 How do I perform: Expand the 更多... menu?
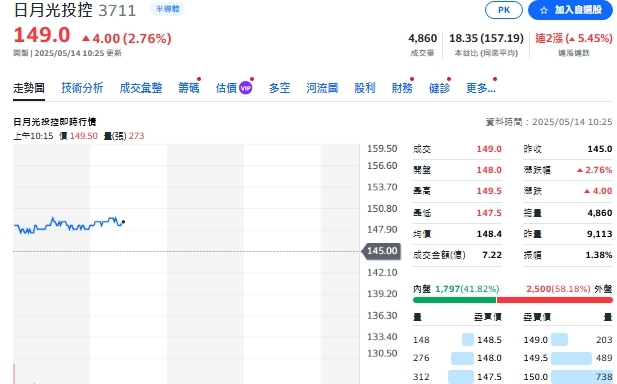481,88
